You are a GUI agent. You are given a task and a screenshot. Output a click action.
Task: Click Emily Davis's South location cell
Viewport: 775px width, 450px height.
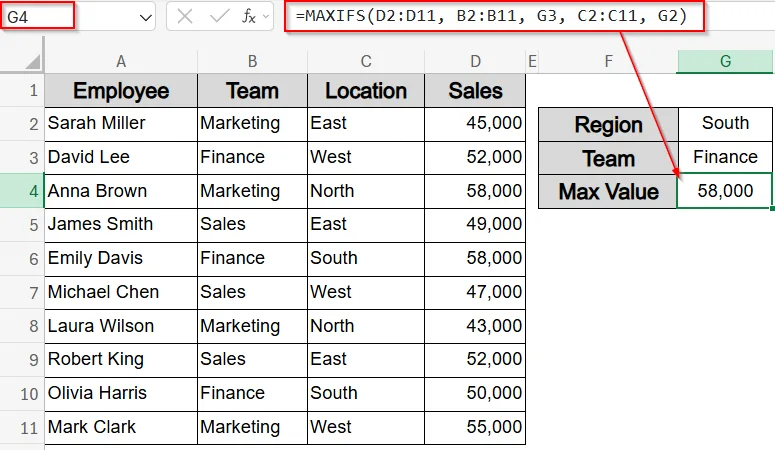coord(366,258)
